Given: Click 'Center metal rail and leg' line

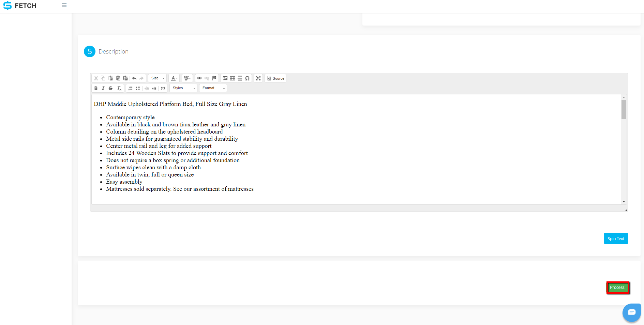Looking at the screenshot, I should [x=159, y=146].
